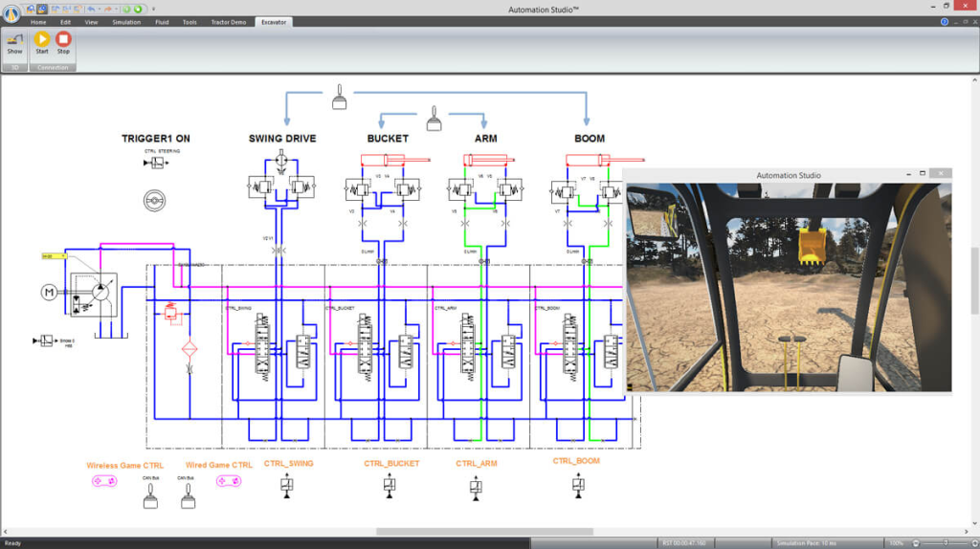
Task: Click the Automation Studio application orb button
Action: pos(11,13)
